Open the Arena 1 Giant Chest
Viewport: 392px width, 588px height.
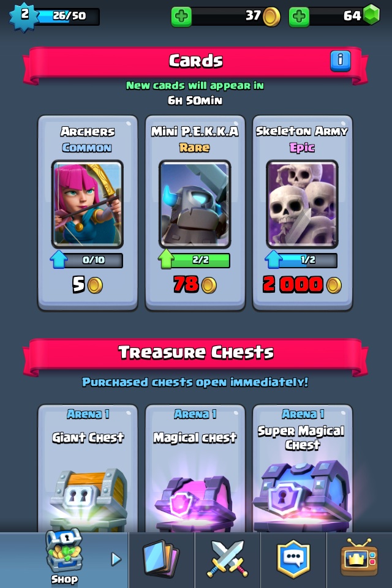click(88, 468)
